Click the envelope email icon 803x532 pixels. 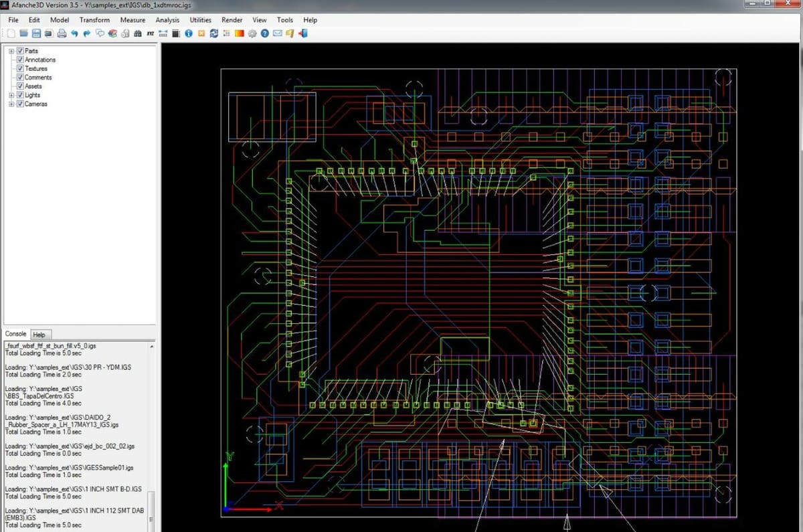click(278, 33)
